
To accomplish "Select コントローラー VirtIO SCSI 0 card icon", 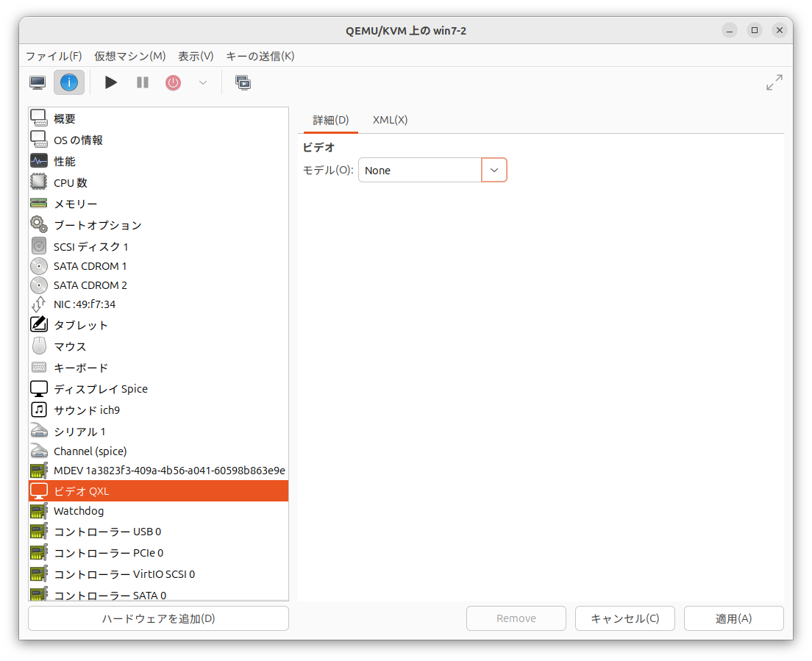I will (x=39, y=574).
